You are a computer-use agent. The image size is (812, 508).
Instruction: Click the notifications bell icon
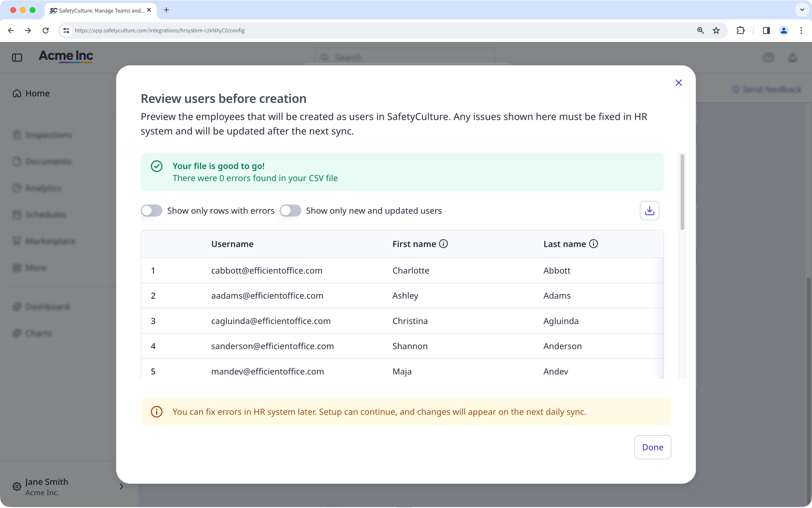pyautogui.click(x=793, y=57)
